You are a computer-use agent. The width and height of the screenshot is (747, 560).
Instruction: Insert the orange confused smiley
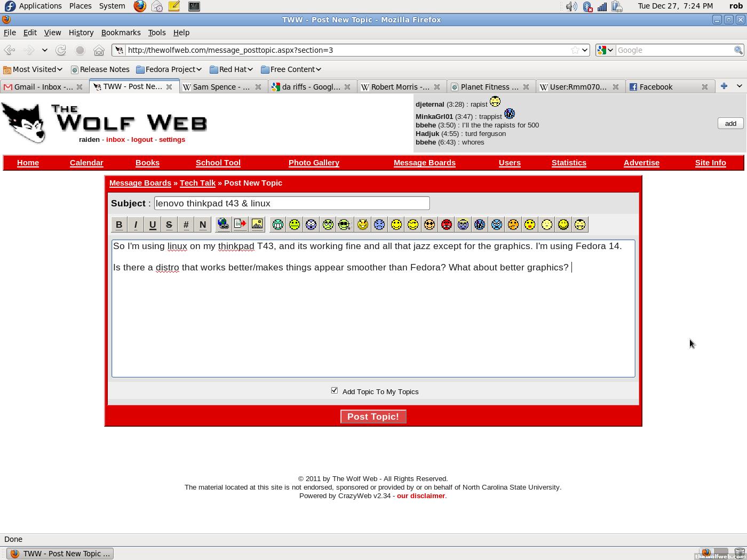coord(513,225)
